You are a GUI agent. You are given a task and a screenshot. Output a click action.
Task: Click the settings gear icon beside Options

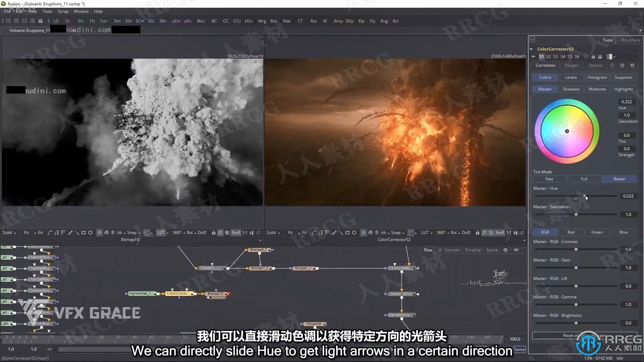pos(622,65)
